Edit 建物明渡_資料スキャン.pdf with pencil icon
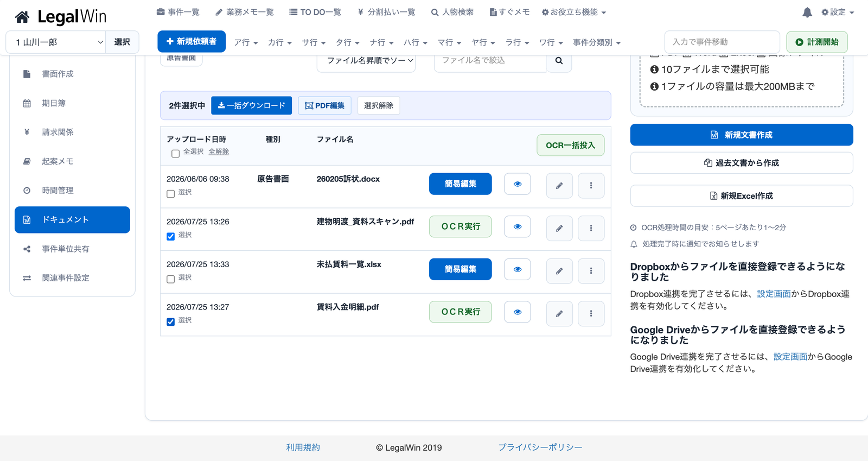The width and height of the screenshot is (868, 461). pyautogui.click(x=559, y=228)
